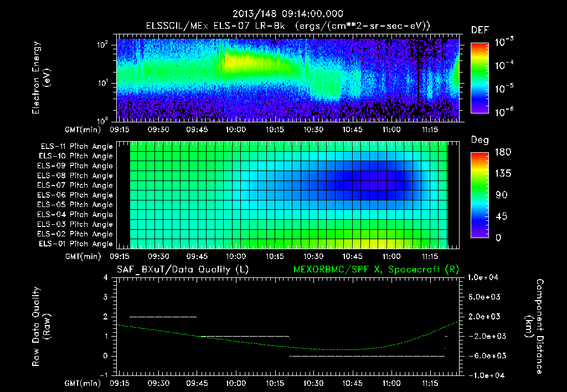Click the Electron Energy (eV) axis label
Viewport: 567px width, 392px height.
click(x=41, y=78)
